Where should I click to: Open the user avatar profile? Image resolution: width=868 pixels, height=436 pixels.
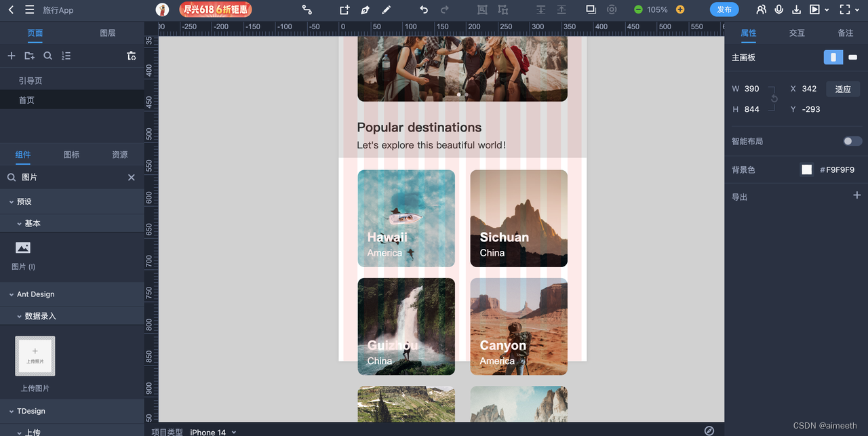(x=163, y=9)
